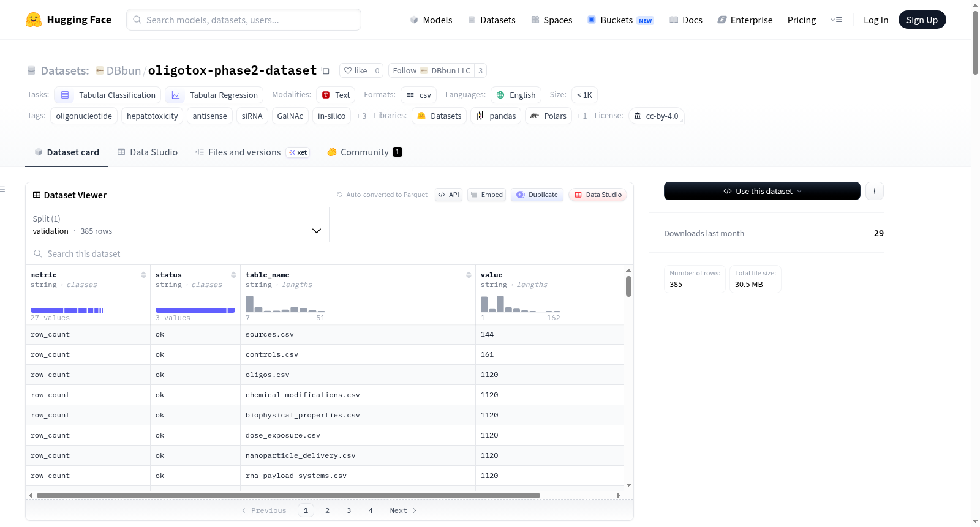This screenshot has width=980, height=527.
Task: Focus the top search models field
Action: [x=244, y=20]
